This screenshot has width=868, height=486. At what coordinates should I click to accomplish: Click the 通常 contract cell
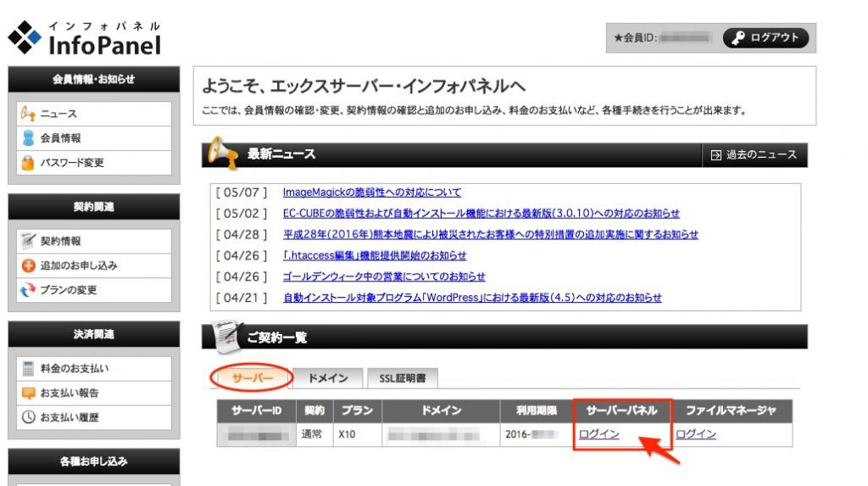click(x=314, y=434)
